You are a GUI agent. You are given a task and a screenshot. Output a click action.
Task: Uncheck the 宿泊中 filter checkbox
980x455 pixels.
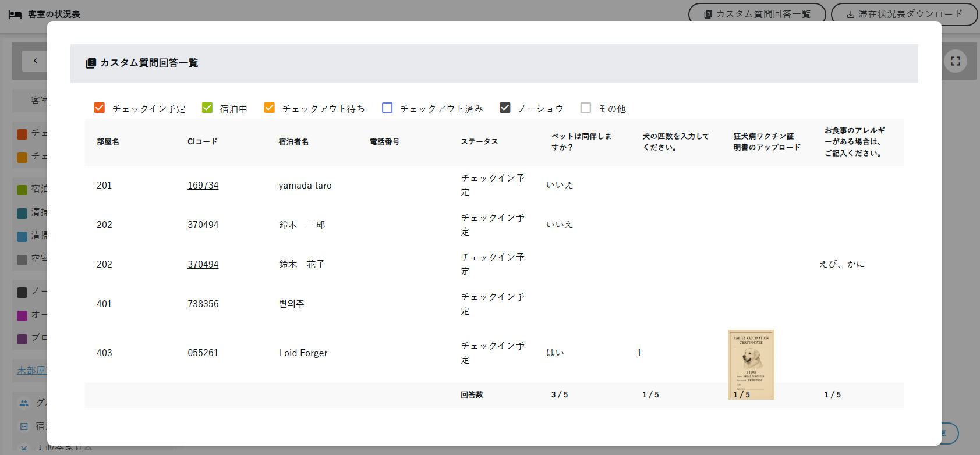click(x=207, y=108)
